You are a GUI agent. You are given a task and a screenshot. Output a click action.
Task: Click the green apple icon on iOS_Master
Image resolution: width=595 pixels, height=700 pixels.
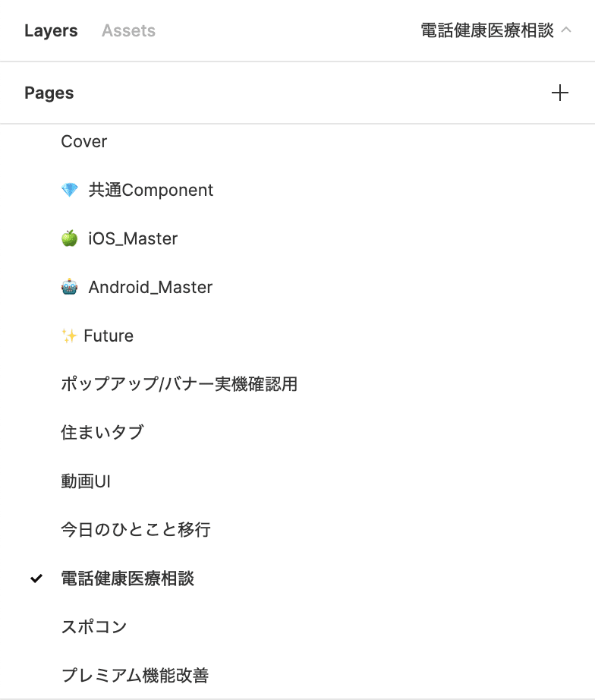(69, 238)
